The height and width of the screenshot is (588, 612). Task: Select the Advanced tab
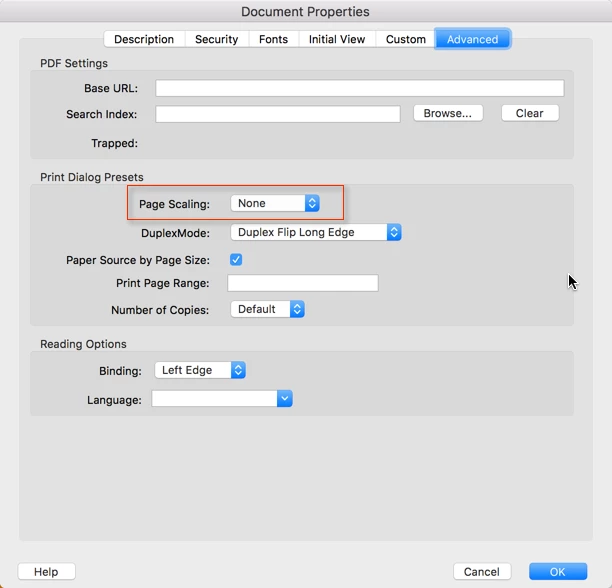point(472,39)
